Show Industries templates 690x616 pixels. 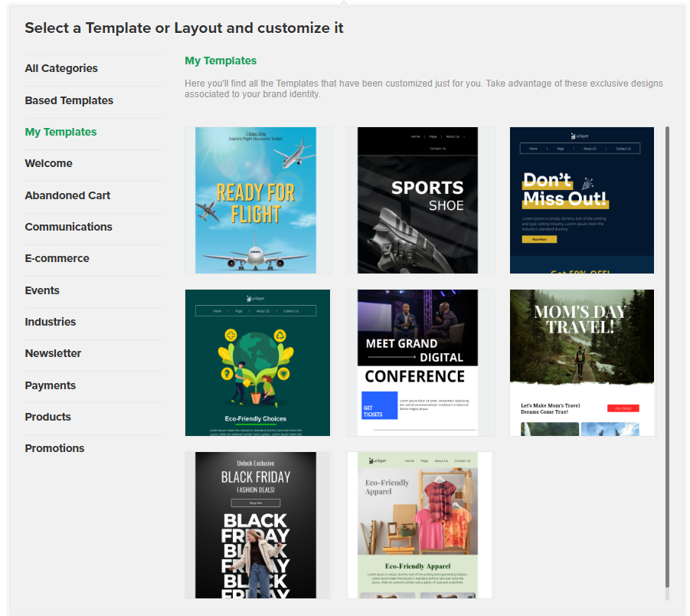(50, 322)
